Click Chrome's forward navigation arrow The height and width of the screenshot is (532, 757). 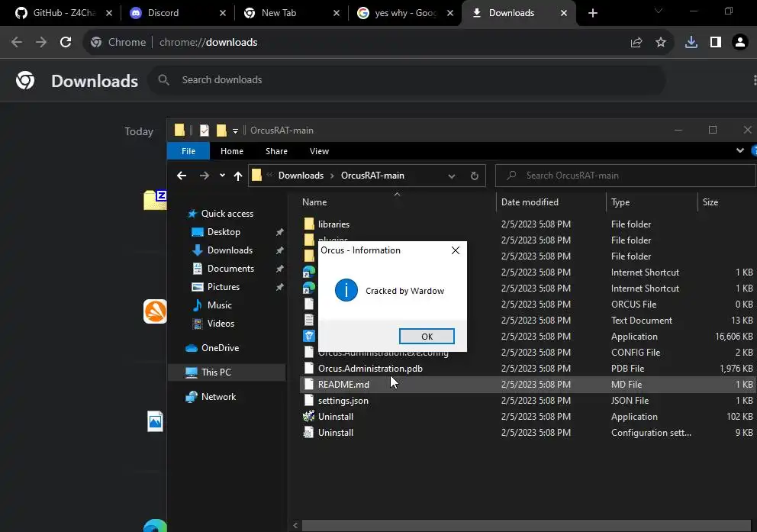[41, 43]
